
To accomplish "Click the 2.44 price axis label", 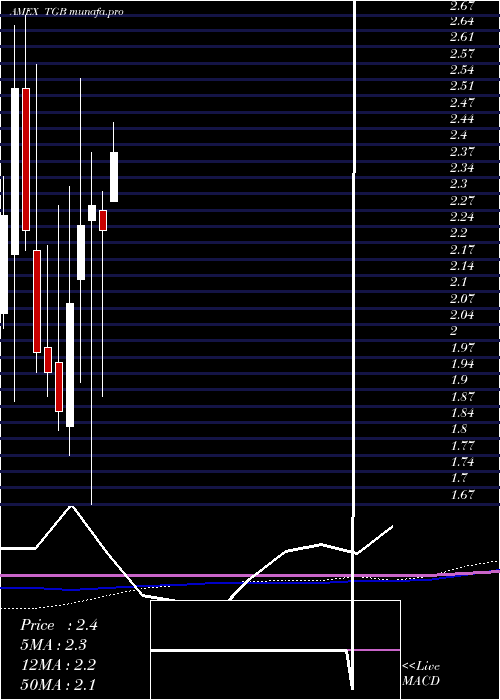I will point(462,119).
